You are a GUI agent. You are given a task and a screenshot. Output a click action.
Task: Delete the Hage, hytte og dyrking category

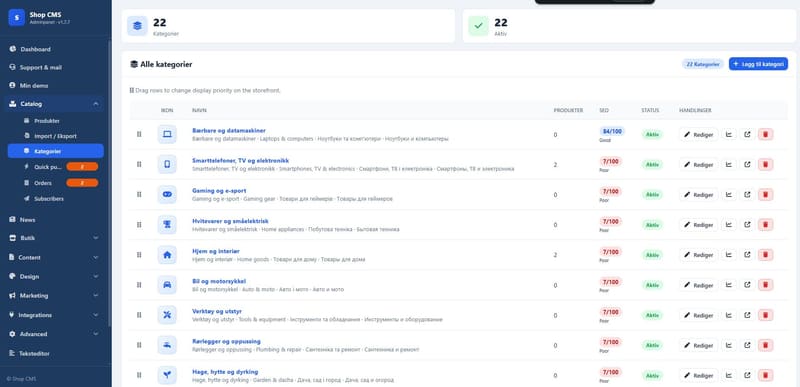(765, 375)
